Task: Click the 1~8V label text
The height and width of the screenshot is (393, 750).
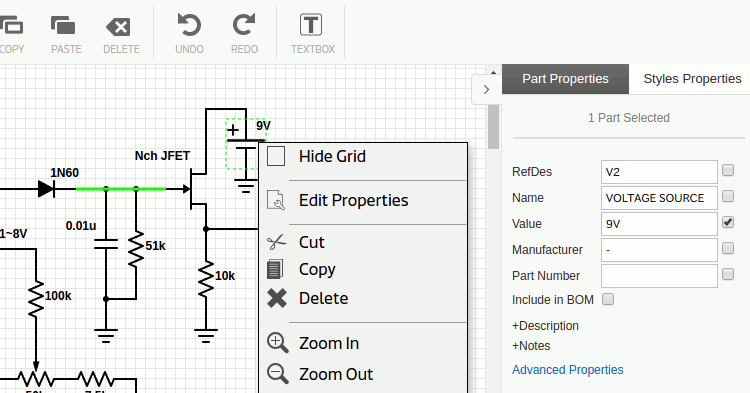Action: tap(13, 234)
